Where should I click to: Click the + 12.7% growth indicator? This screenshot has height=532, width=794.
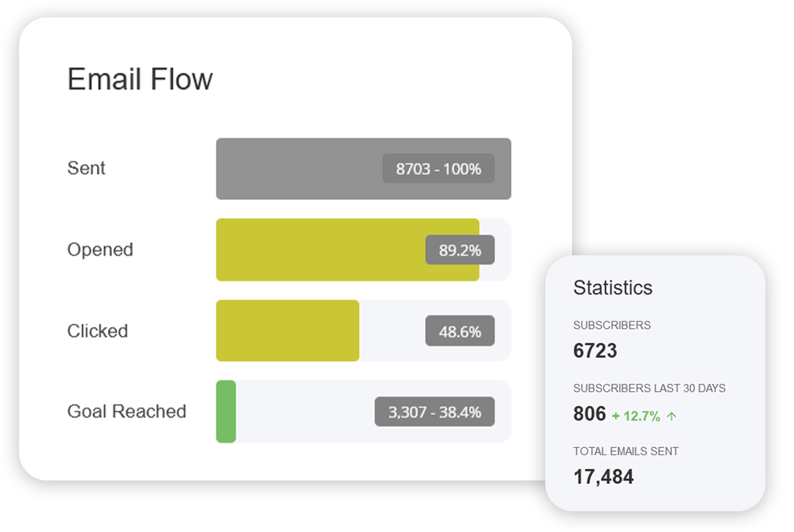(636, 417)
